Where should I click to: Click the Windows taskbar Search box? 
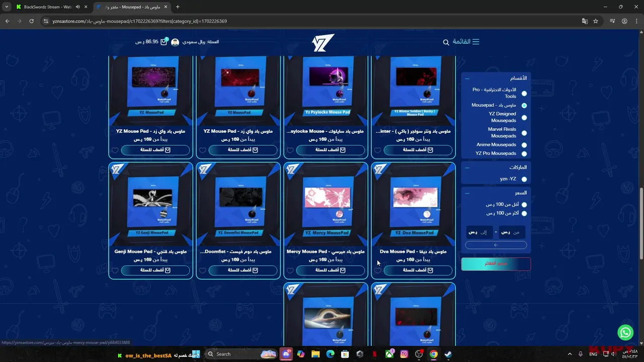pos(242,354)
